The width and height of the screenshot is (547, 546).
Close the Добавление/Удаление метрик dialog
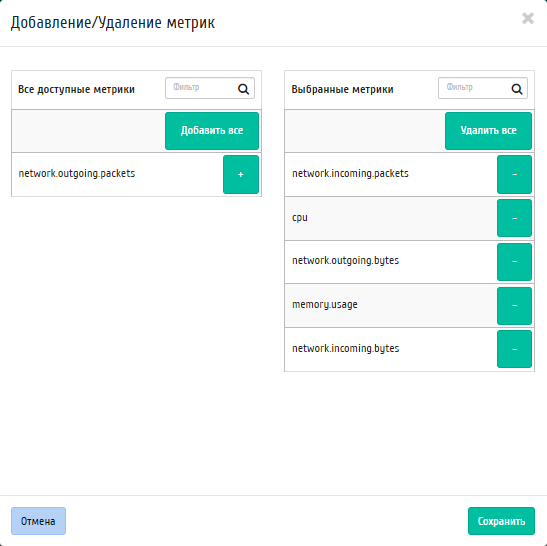528,18
